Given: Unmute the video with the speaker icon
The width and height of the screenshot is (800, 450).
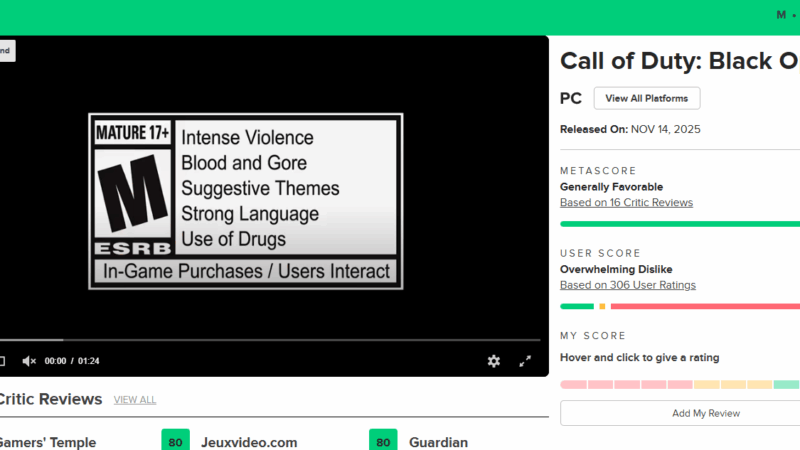Looking at the screenshot, I should (x=29, y=361).
